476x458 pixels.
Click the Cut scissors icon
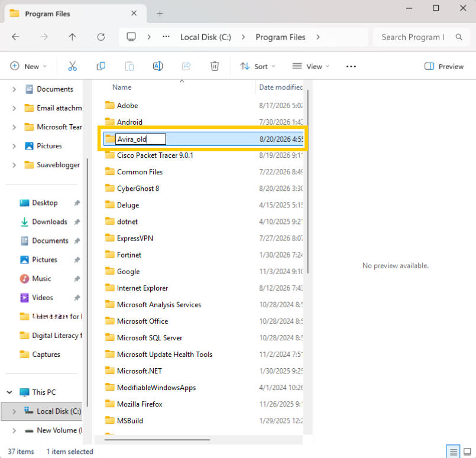(72, 66)
